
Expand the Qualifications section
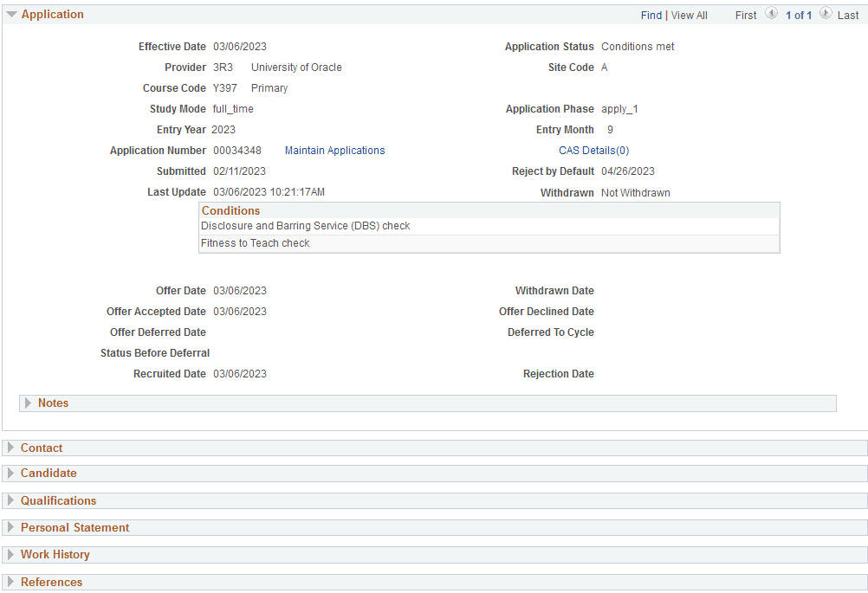point(10,500)
